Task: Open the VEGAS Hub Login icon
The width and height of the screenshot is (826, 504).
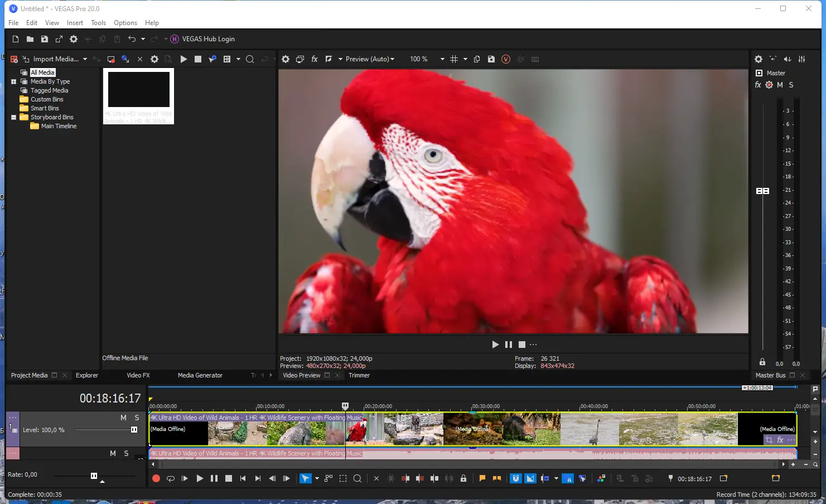Action: coord(175,39)
